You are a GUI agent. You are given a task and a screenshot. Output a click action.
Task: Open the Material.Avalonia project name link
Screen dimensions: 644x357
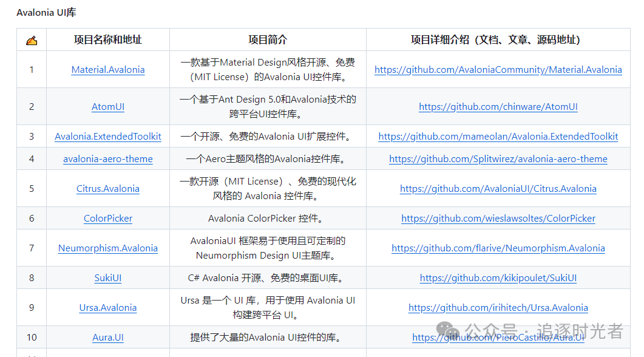coord(108,70)
